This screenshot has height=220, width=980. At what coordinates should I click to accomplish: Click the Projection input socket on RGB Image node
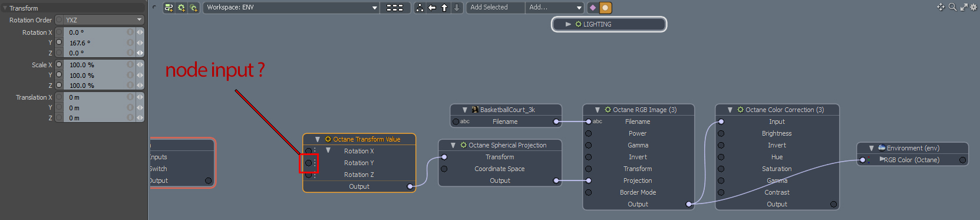pyautogui.click(x=588, y=180)
